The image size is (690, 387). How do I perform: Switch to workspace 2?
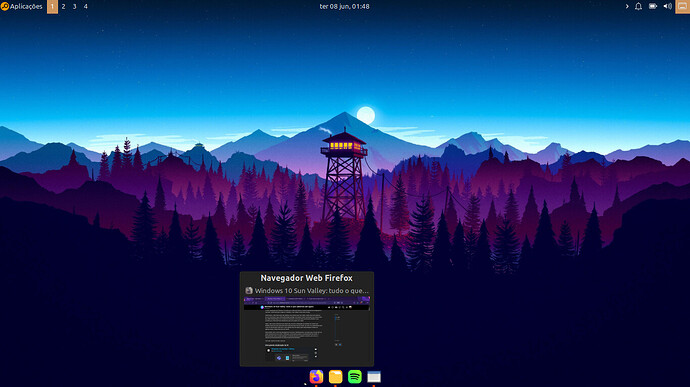coord(63,7)
